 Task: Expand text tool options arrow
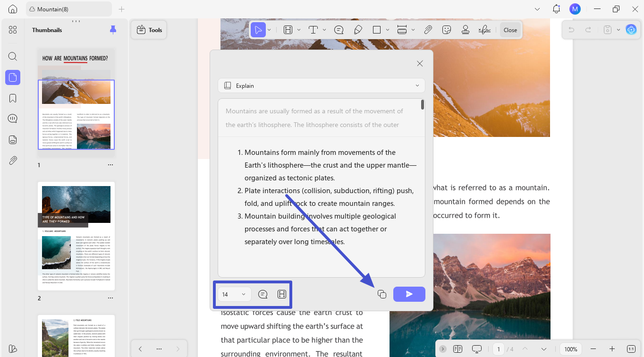tap(324, 30)
